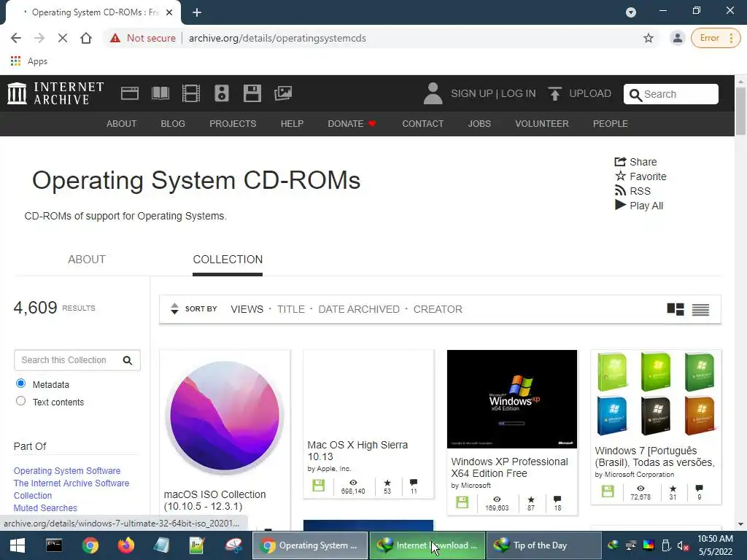Open the ABOUT menu item in nav bar
This screenshot has height=560, width=747.
pos(122,124)
